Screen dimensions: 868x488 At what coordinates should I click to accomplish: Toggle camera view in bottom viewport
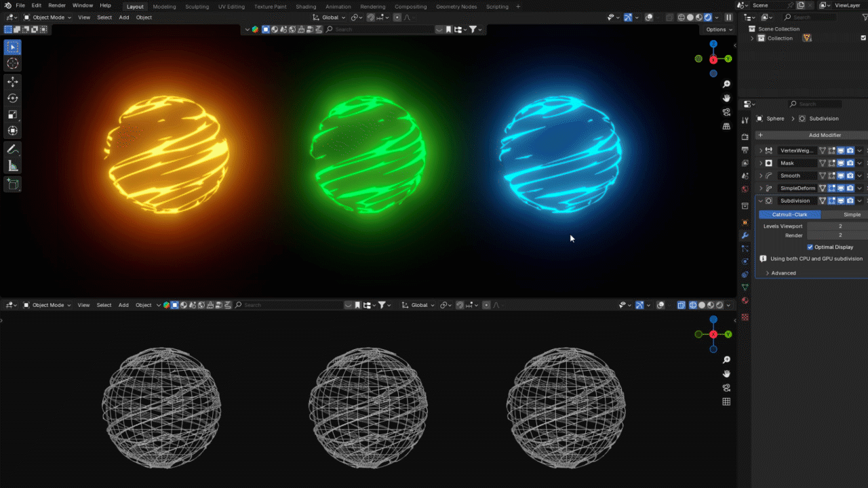coord(727,388)
